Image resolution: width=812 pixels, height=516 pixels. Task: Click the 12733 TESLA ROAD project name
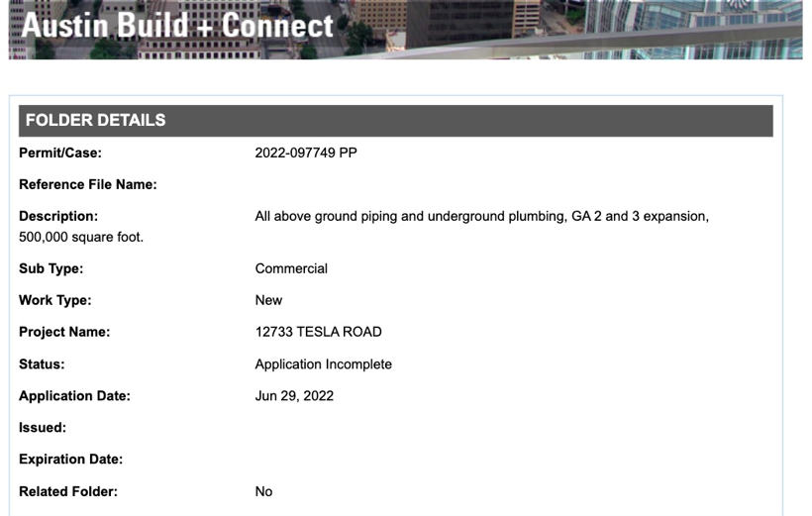tap(318, 332)
